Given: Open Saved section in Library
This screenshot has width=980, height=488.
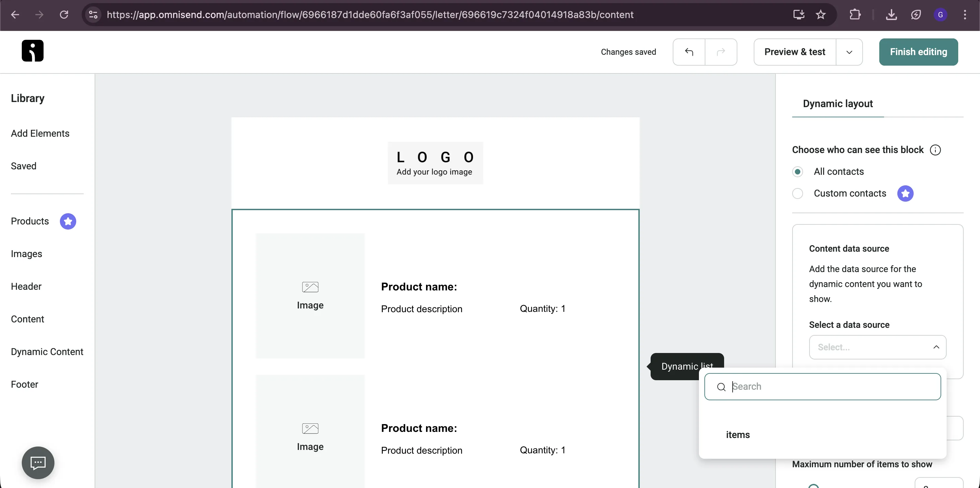Looking at the screenshot, I should (23, 166).
